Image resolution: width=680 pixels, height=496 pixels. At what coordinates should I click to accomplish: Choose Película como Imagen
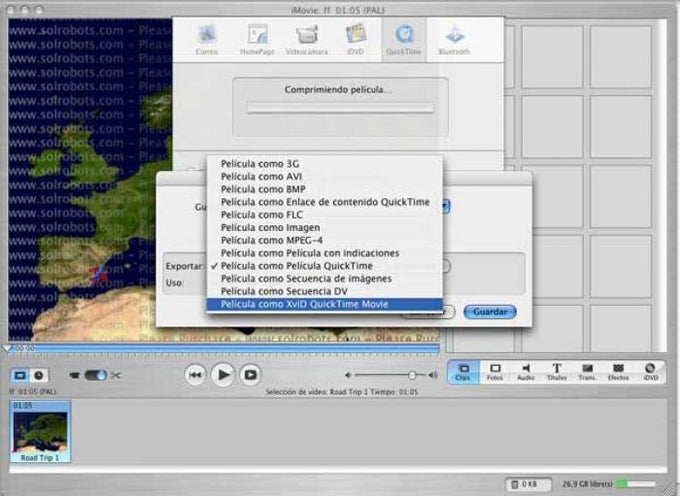tap(324, 228)
